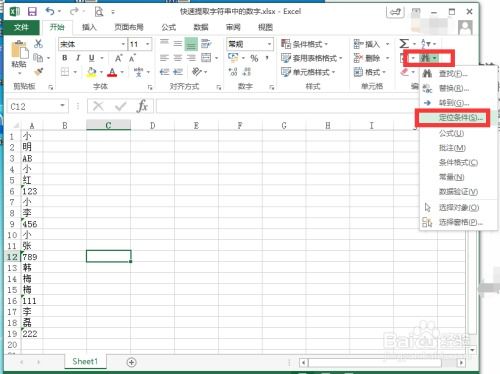
Task: Switch to the 数据 ribbon tab
Action: (x=201, y=27)
